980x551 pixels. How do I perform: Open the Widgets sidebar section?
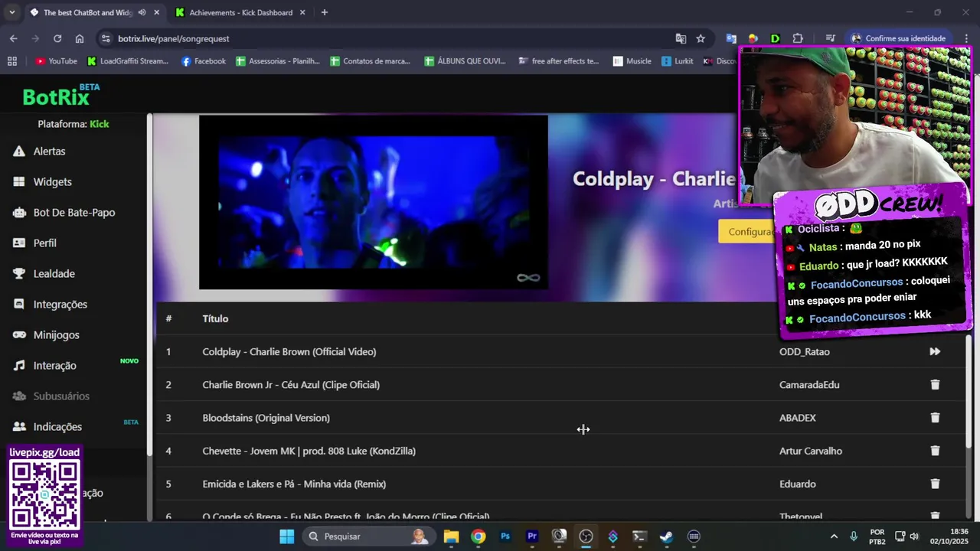pos(52,182)
